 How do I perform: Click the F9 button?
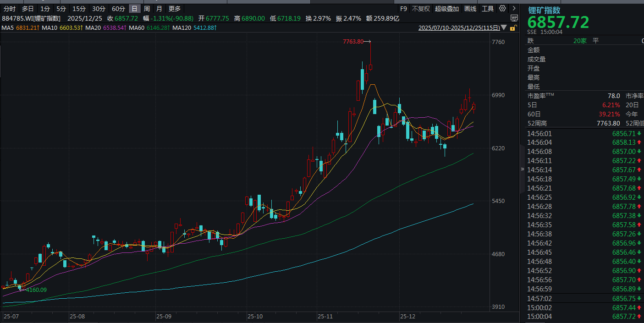(403, 9)
